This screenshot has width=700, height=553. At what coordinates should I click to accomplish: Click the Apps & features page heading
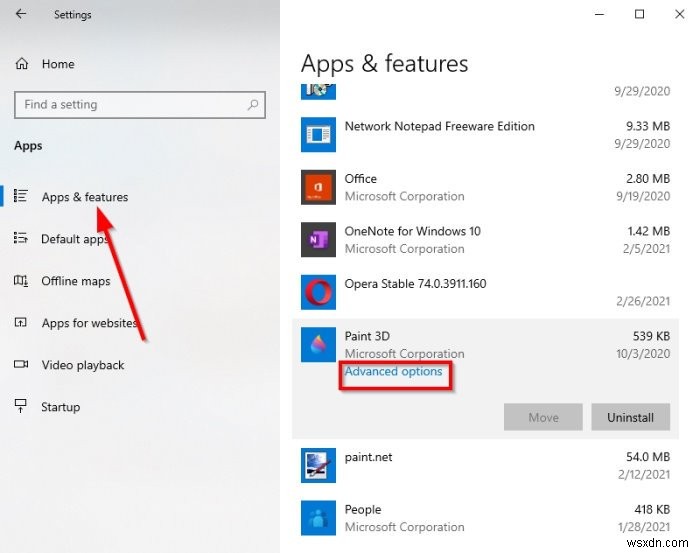point(384,64)
